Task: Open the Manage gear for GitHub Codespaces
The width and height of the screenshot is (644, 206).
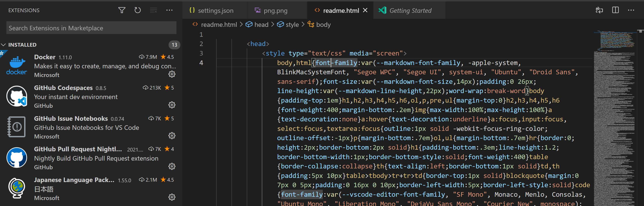Action: point(172,105)
